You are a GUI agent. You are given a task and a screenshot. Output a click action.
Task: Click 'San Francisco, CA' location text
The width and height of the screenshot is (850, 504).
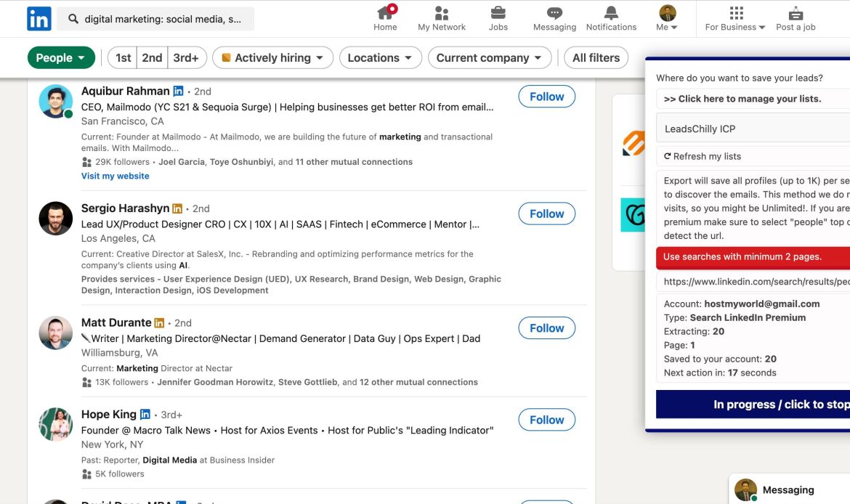123,121
